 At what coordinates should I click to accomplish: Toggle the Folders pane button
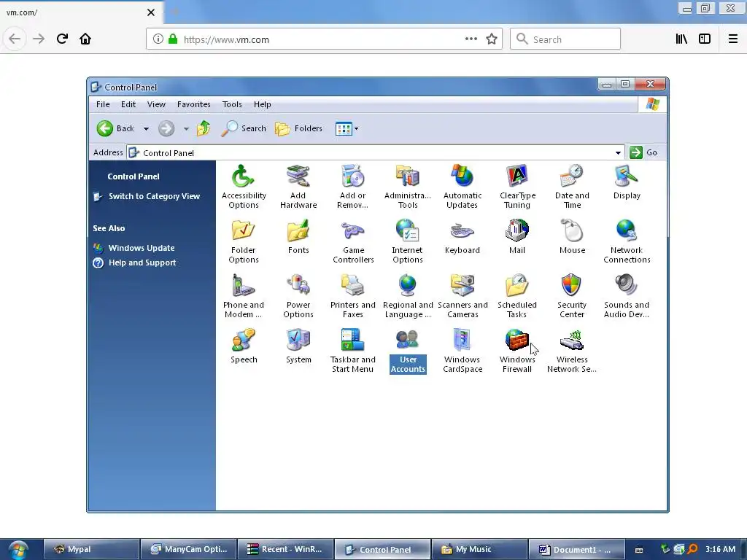coord(298,128)
